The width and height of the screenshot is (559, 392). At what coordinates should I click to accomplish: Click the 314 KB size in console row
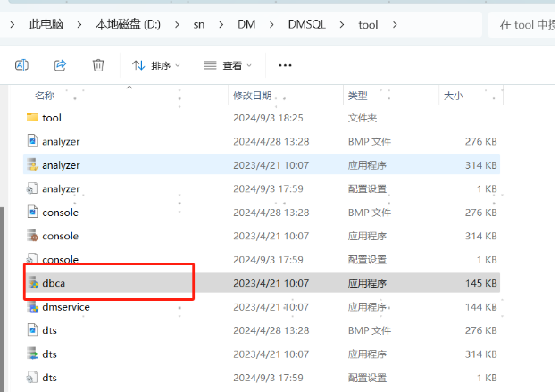tap(481, 236)
